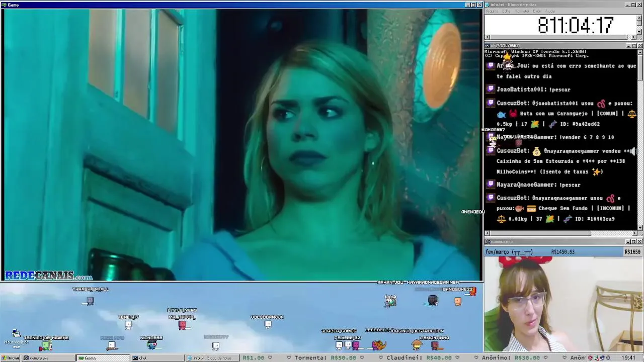Click R$1650 goal value in camera window
This screenshot has width=644, height=362.
click(632, 252)
